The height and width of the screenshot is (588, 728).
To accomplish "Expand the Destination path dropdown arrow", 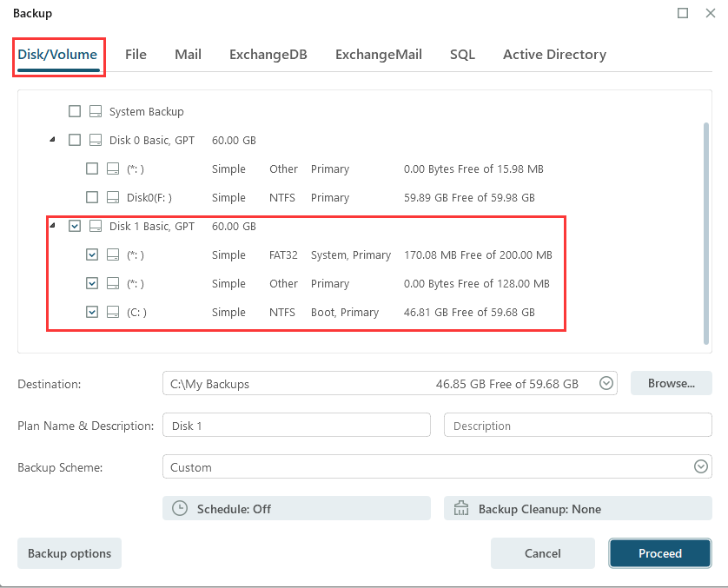I will coord(606,383).
